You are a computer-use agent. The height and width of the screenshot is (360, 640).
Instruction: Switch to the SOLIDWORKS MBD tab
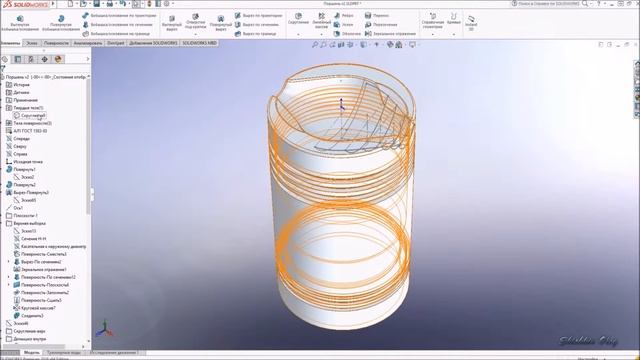pos(199,43)
